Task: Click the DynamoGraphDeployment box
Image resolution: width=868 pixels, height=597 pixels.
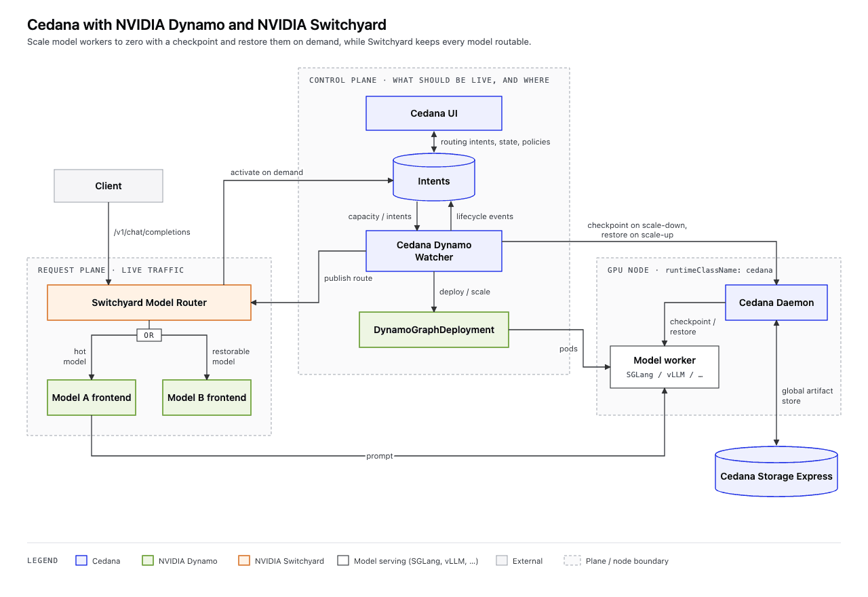Action: (x=434, y=330)
